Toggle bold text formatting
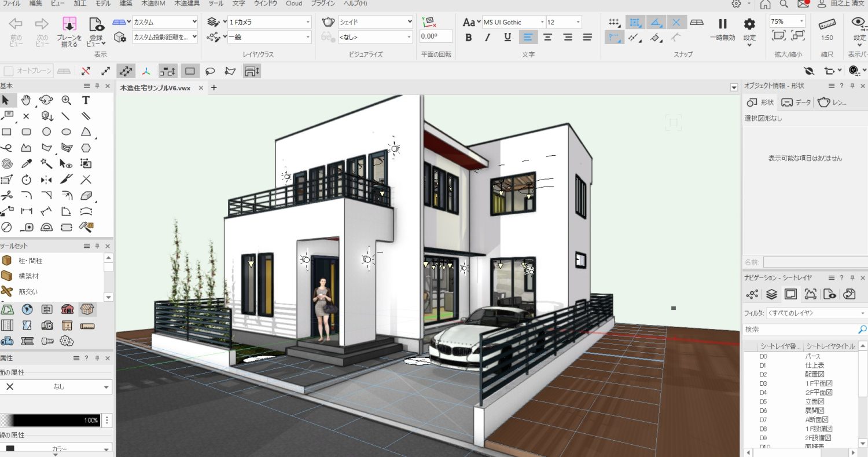Screen dimensions: 868x457 468,37
